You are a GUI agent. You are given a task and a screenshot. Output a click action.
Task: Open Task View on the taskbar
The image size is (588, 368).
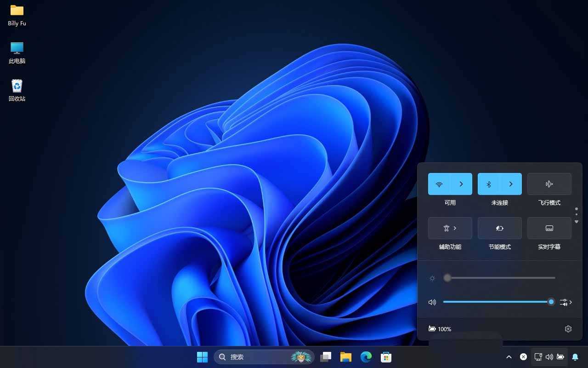[x=326, y=357]
